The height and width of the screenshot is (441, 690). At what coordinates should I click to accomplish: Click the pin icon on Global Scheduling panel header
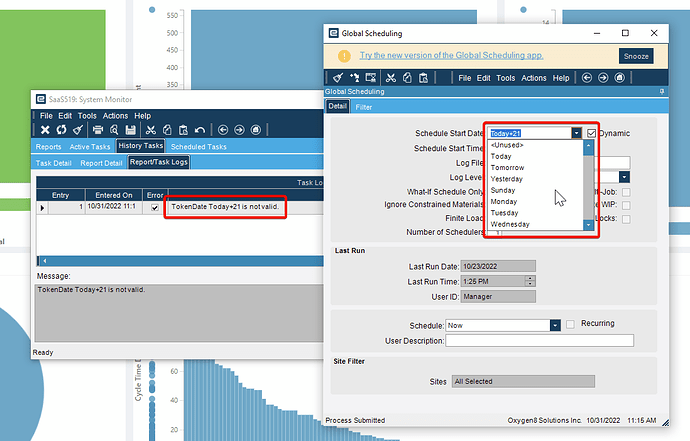662,92
